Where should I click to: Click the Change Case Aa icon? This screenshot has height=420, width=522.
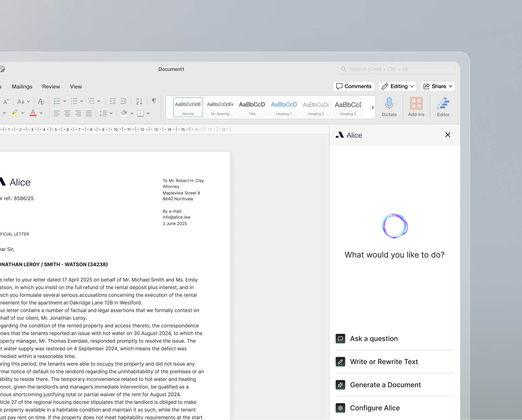point(21,101)
